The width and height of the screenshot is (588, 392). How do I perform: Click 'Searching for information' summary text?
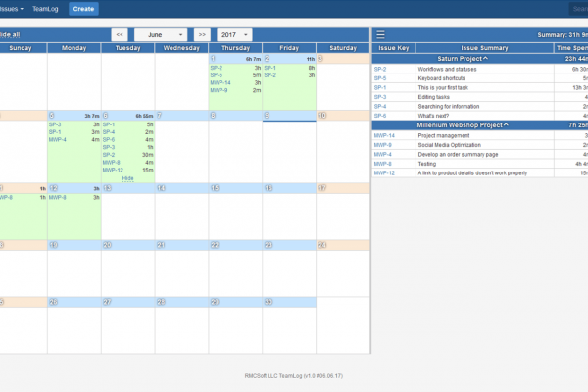click(449, 107)
